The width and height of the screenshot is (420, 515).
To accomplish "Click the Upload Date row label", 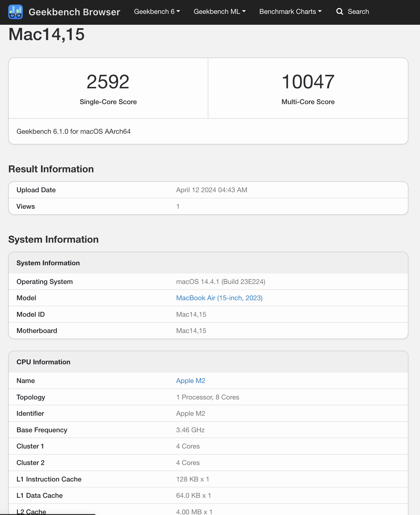I will [x=36, y=190].
